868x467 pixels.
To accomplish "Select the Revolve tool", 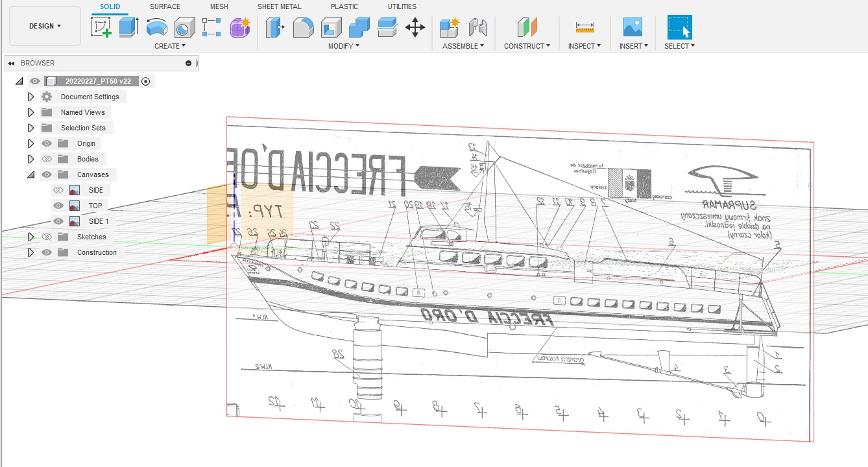I will [x=156, y=27].
